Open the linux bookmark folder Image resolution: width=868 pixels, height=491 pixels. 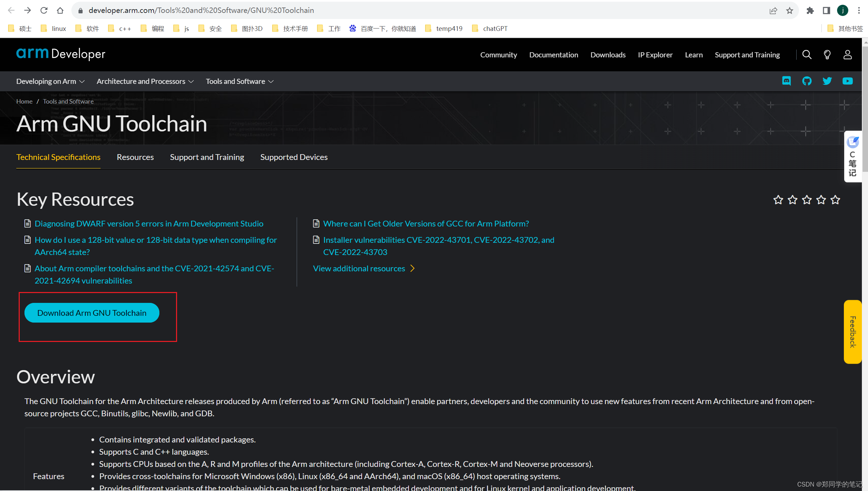coord(53,29)
